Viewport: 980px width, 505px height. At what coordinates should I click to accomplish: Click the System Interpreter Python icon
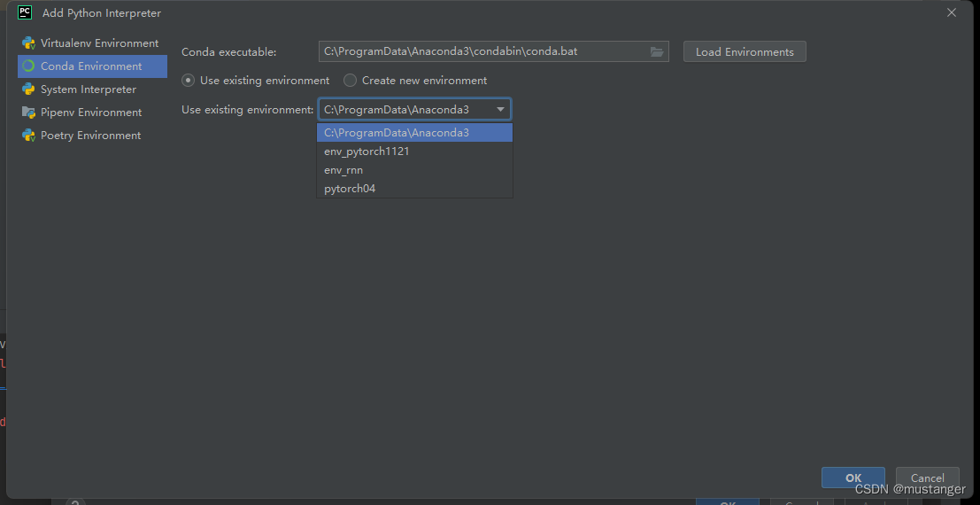tap(28, 89)
